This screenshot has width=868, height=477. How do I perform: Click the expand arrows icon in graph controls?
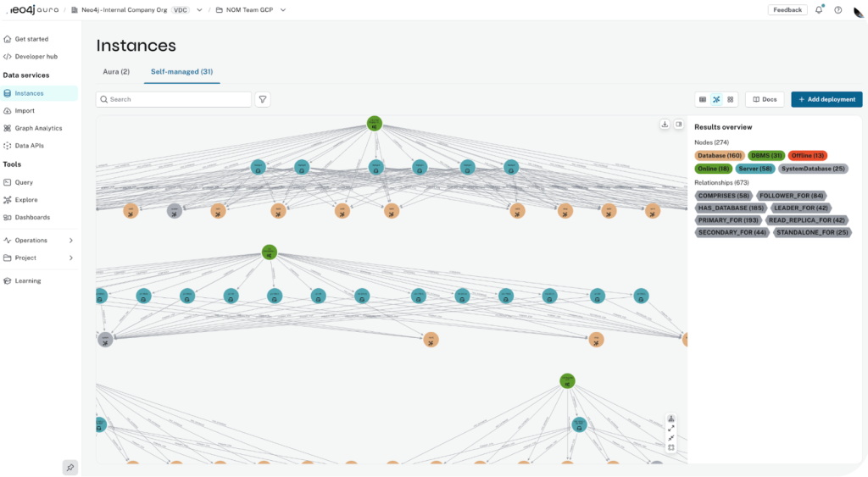[x=671, y=429]
